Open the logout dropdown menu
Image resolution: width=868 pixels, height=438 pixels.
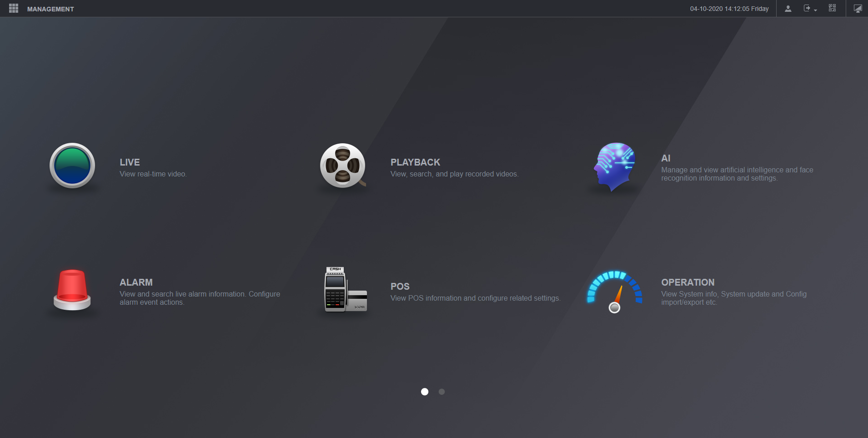pos(810,9)
